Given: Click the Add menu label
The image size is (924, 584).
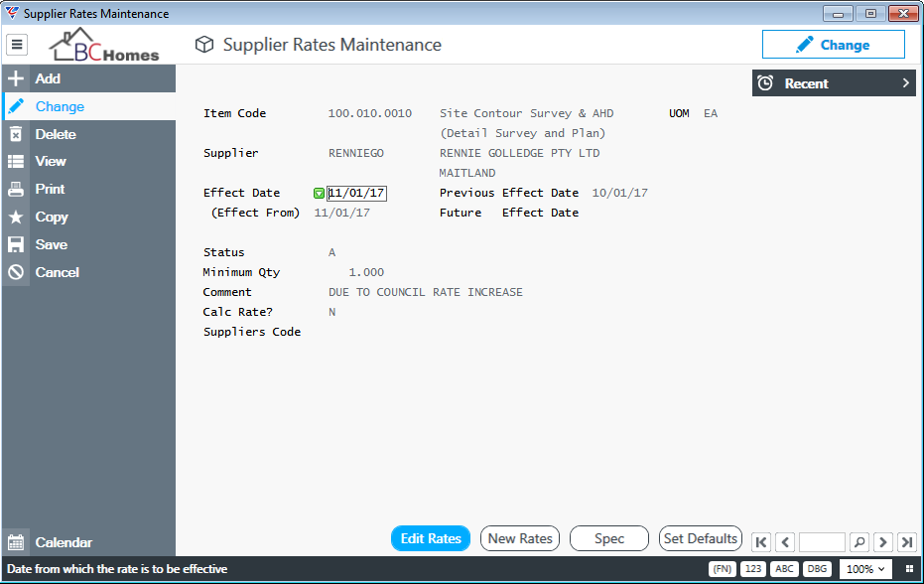Looking at the screenshot, I should click(48, 78).
